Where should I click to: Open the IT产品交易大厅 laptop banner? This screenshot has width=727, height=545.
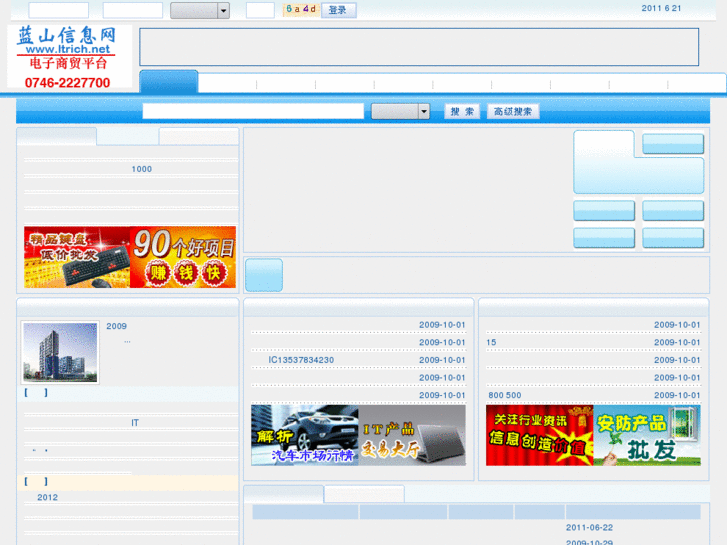(x=412, y=435)
